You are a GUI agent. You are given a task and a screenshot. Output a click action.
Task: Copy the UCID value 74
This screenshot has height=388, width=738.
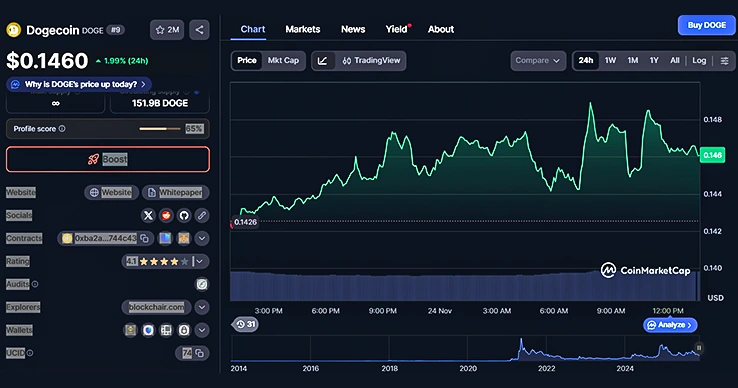[x=200, y=353]
